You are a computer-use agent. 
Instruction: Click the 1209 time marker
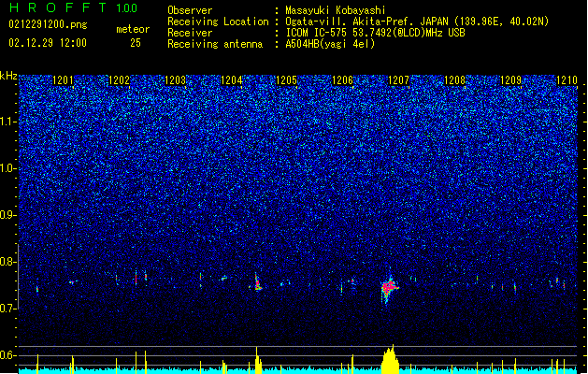coord(511,80)
